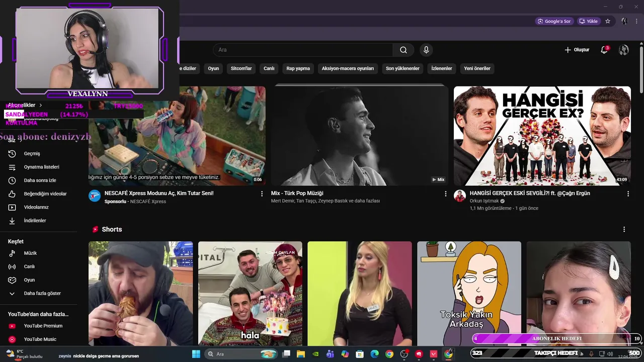Select the Sitcom'lar filter chip

[x=241, y=68]
